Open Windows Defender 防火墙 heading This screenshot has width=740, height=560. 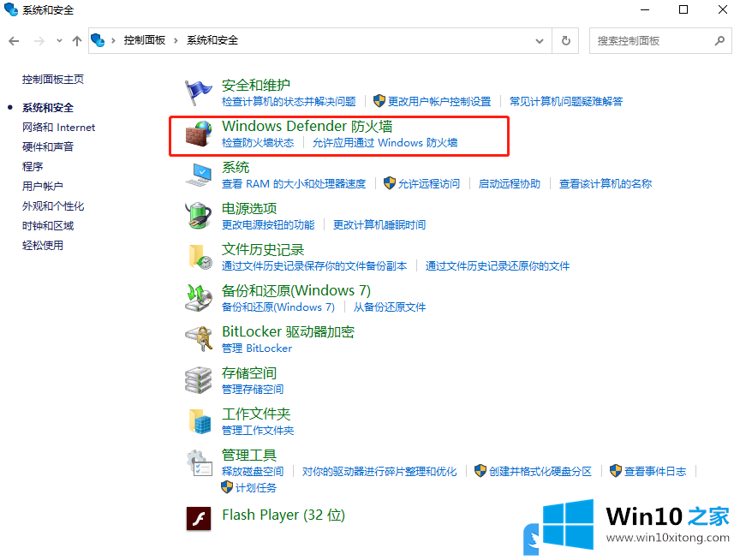[x=307, y=126]
